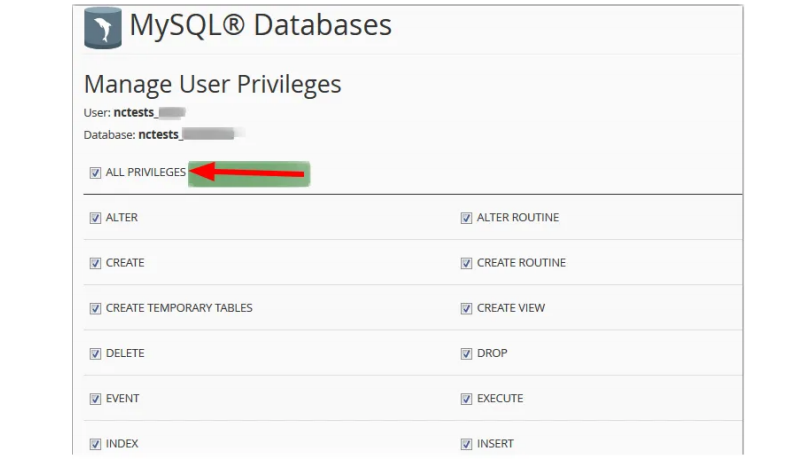This screenshot has width=807, height=463.
Task: Toggle the ALL PRIVILEGES checkbox
Action: [95, 173]
